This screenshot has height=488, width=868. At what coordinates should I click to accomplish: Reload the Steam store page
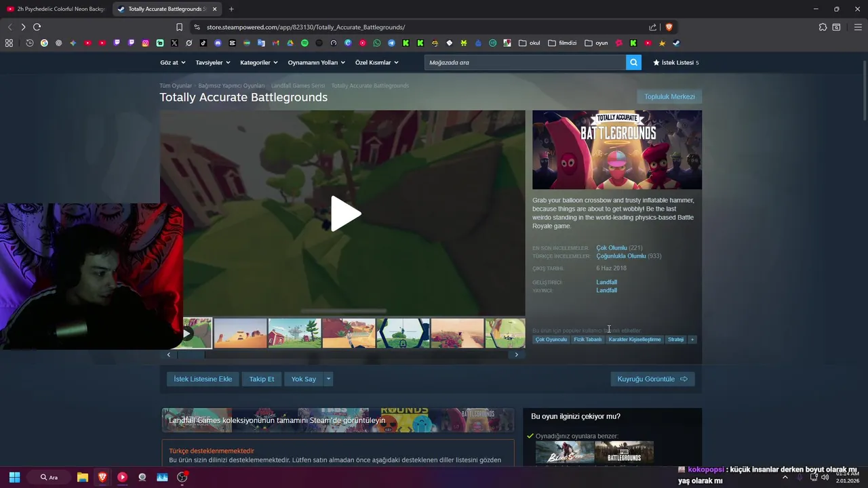pyautogui.click(x=37, y=27)
